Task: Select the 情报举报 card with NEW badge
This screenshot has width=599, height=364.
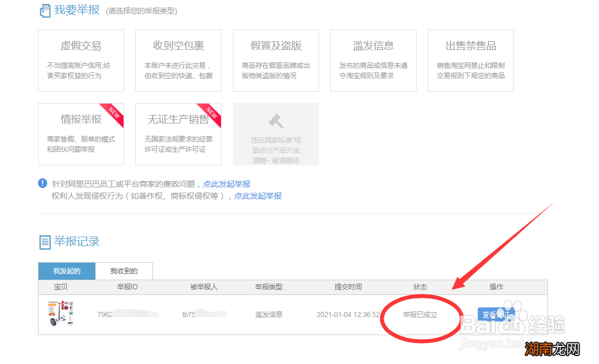Action: point(80,134)
